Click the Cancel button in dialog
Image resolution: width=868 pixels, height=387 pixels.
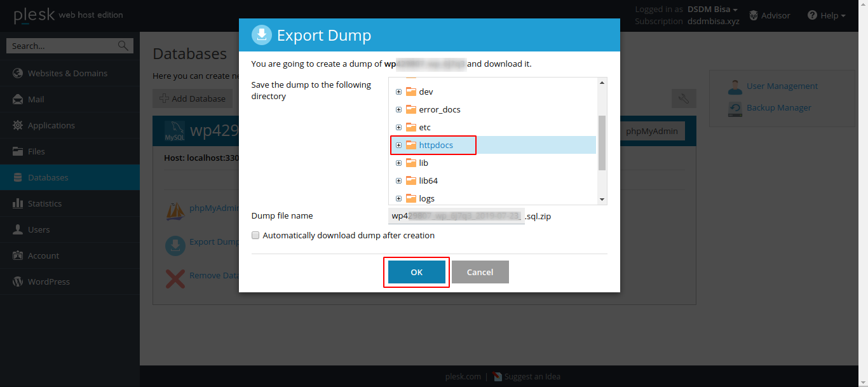click(480, 272)
